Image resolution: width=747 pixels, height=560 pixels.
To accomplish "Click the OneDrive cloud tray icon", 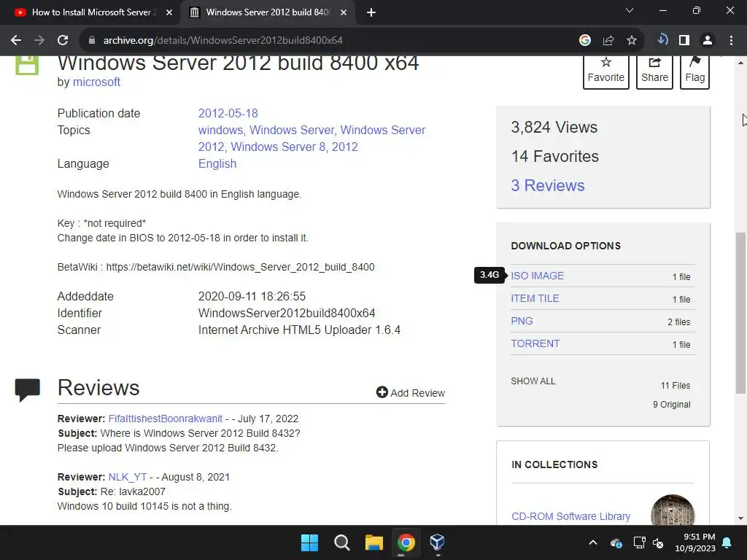I will [x=616, y=542].
